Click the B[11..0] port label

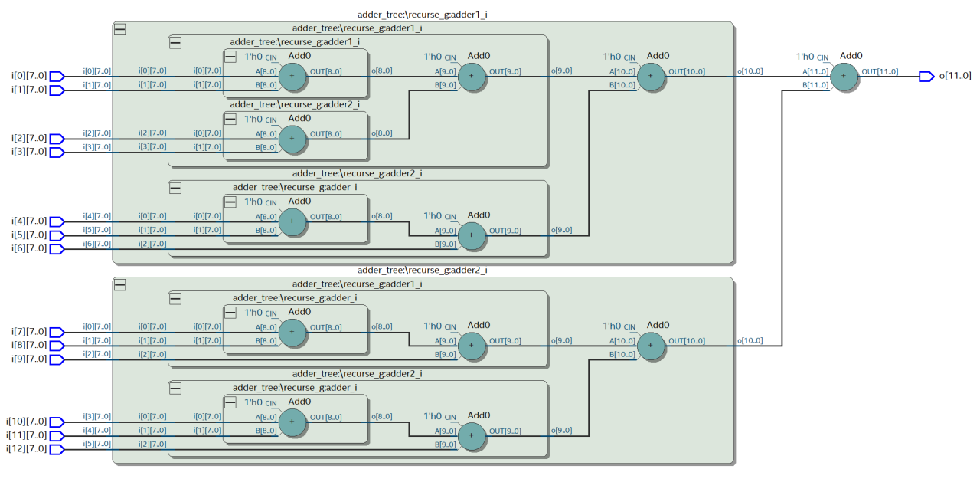[815, 86]
